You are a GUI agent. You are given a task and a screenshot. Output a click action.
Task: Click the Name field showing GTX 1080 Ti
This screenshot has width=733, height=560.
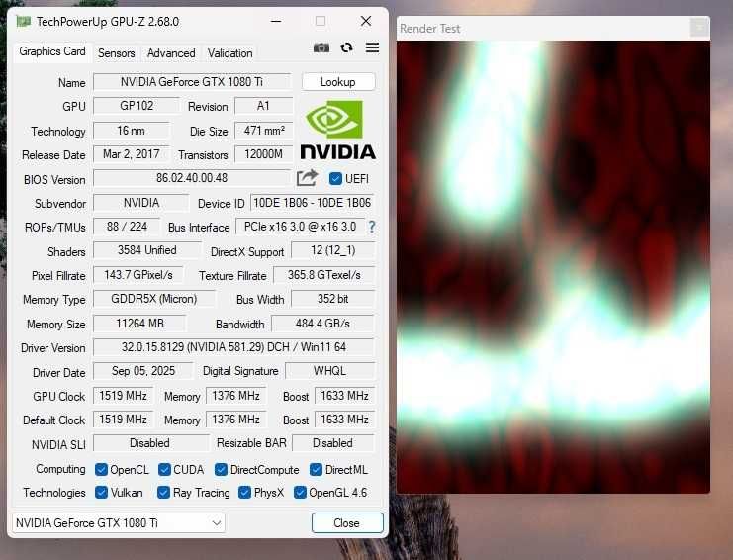point(192,82)
